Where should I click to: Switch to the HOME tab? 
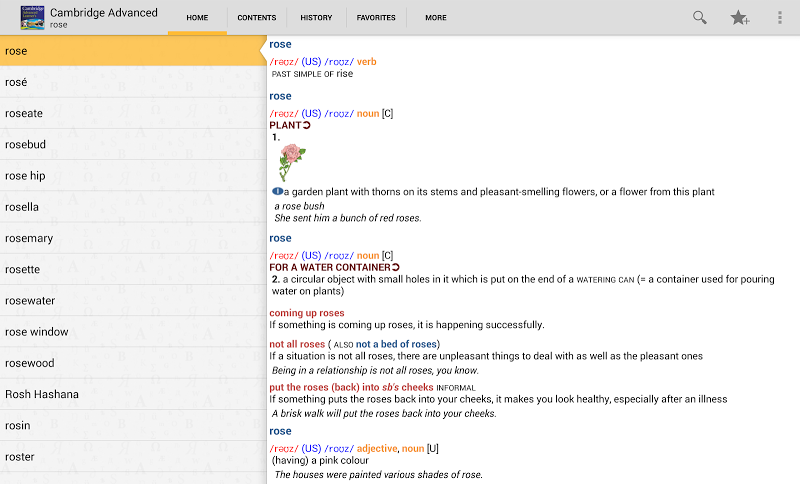197,18
